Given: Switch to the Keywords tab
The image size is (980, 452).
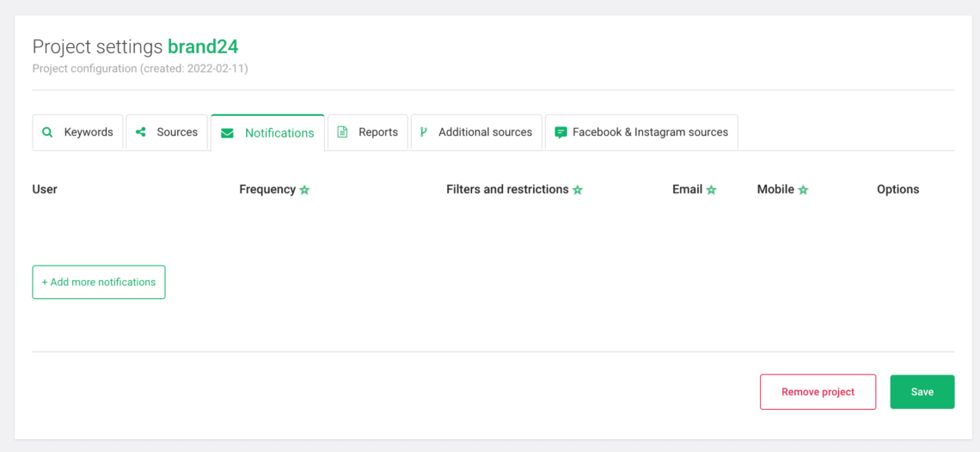Looking at the screenshot, I should 78,132.
